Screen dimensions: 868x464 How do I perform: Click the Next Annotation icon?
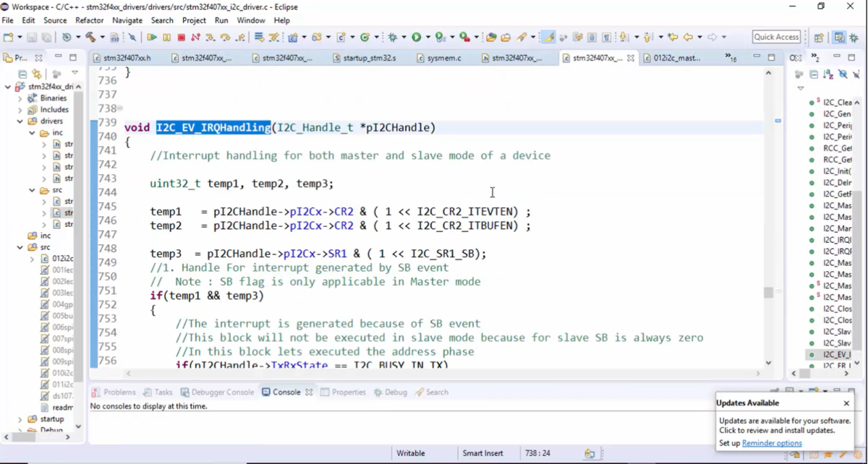pyautogui.click(x=624, y=37)
